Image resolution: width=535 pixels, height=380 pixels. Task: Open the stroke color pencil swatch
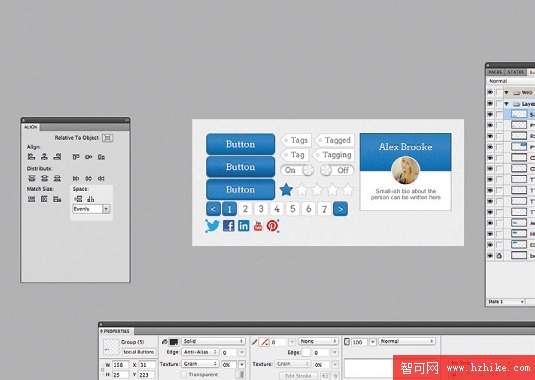(264, 342)
